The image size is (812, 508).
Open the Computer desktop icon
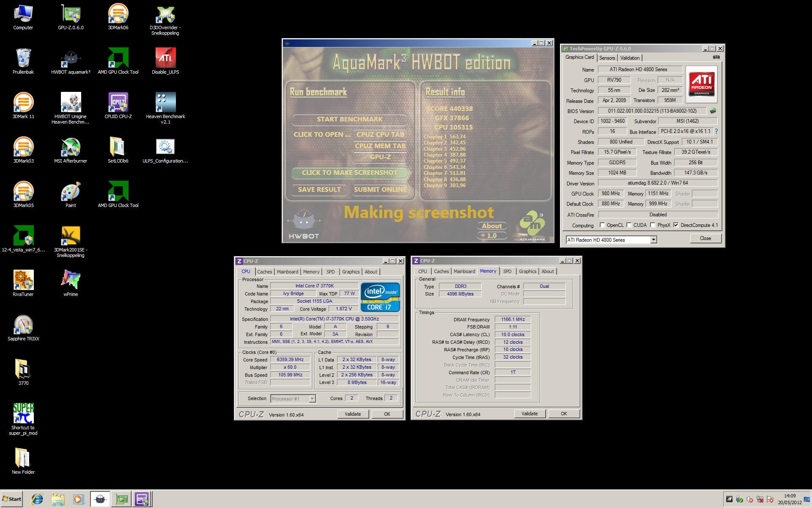point(23,17)
